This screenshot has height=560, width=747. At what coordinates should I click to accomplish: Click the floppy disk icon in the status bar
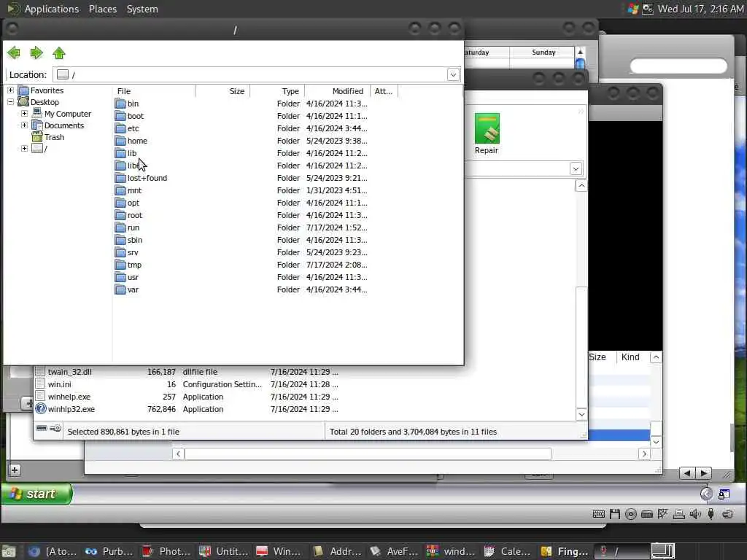coord(614,514)
